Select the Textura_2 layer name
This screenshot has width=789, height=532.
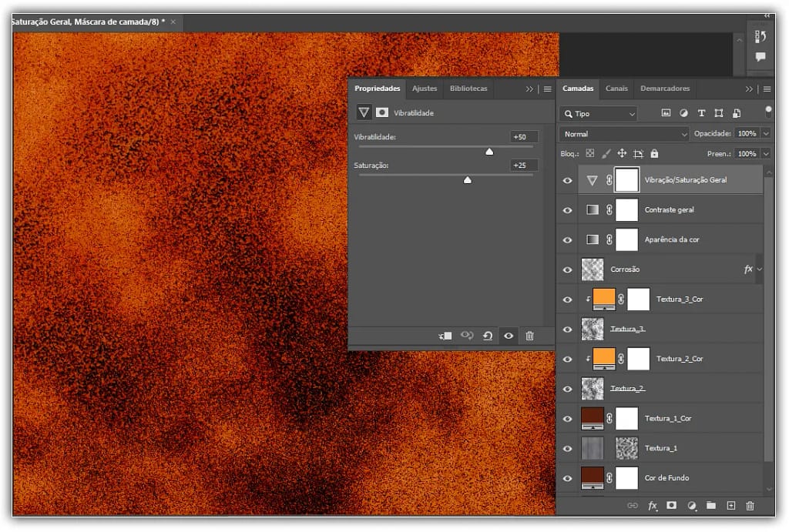(627, 388)
